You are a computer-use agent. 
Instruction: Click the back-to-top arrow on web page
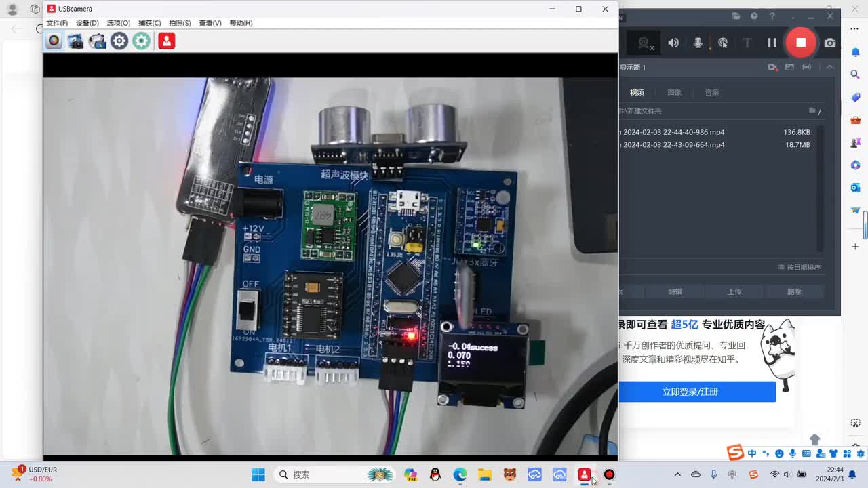click(x=815, y=440)
